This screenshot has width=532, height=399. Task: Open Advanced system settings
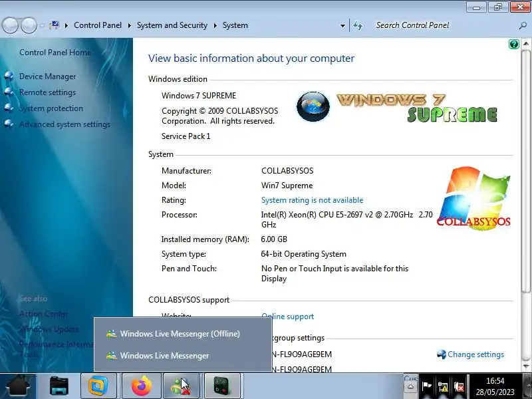(65, 124)
